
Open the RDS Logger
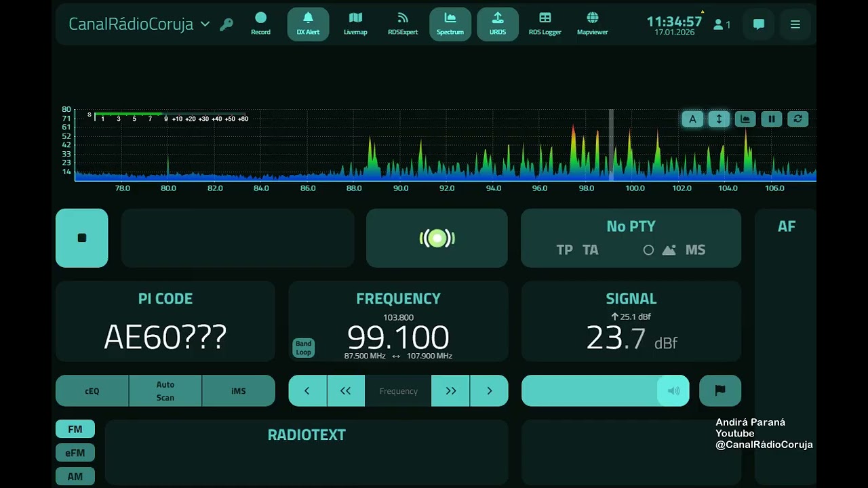545,24
